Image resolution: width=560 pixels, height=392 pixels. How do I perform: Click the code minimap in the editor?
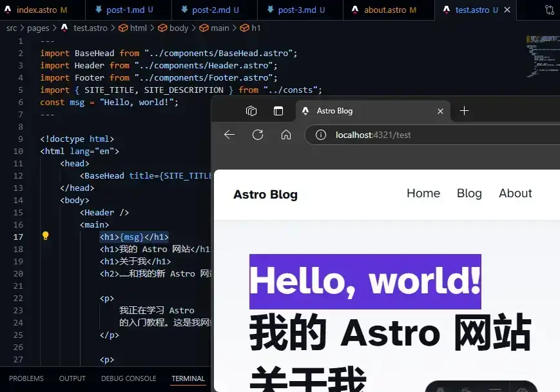[542, 56]
